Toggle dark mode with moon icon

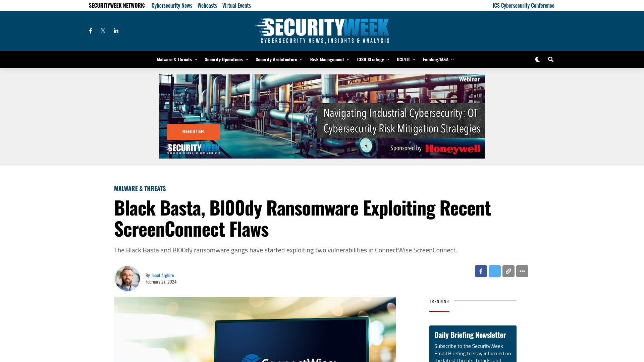pos(537,59)
